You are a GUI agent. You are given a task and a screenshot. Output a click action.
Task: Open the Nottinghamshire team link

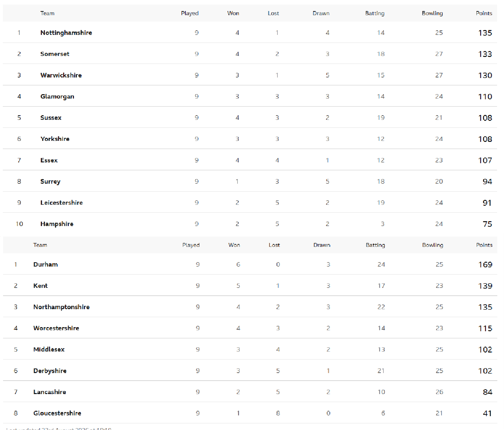tap(66, 33)
